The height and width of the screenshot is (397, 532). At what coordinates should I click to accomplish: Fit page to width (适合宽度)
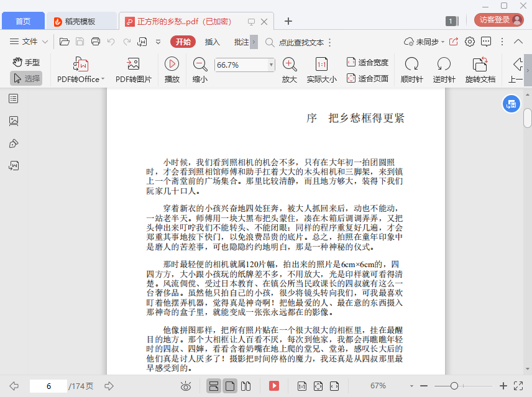[367, 62]
